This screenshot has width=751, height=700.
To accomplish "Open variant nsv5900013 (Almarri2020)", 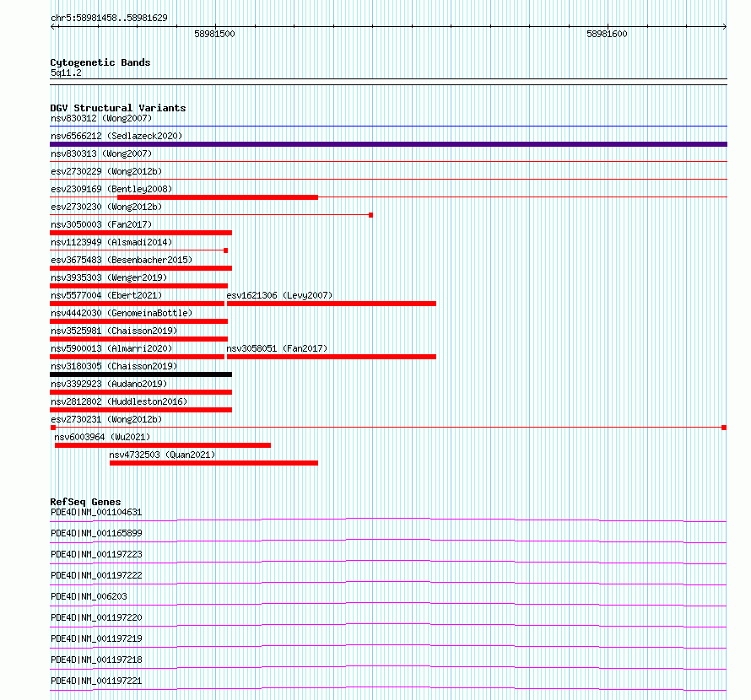I will tap(111, 348).
